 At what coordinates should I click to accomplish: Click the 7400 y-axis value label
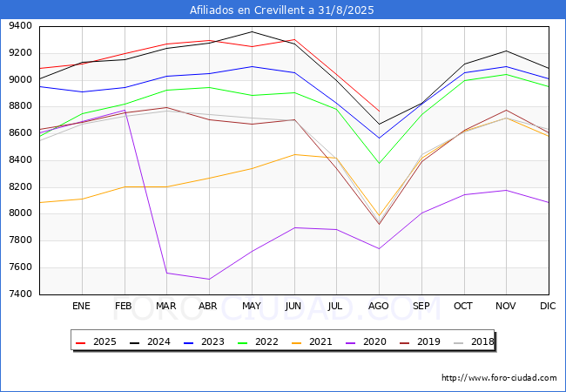coord(20,294)
